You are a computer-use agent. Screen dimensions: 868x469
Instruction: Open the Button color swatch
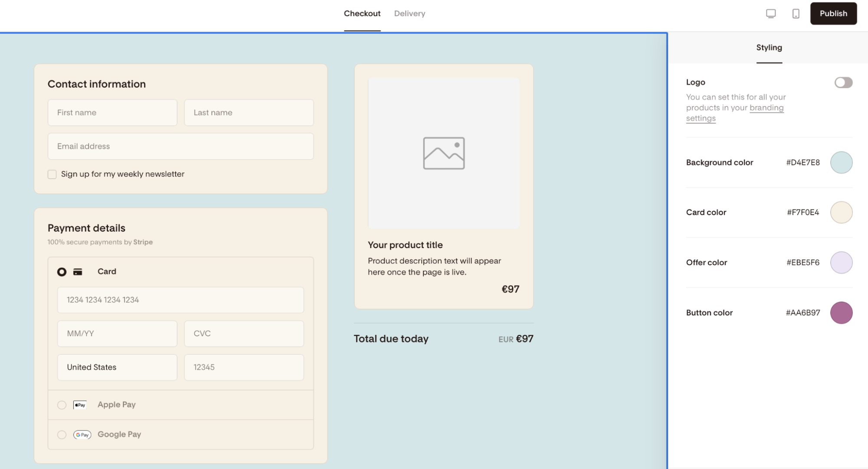click(x=841, y=313)
